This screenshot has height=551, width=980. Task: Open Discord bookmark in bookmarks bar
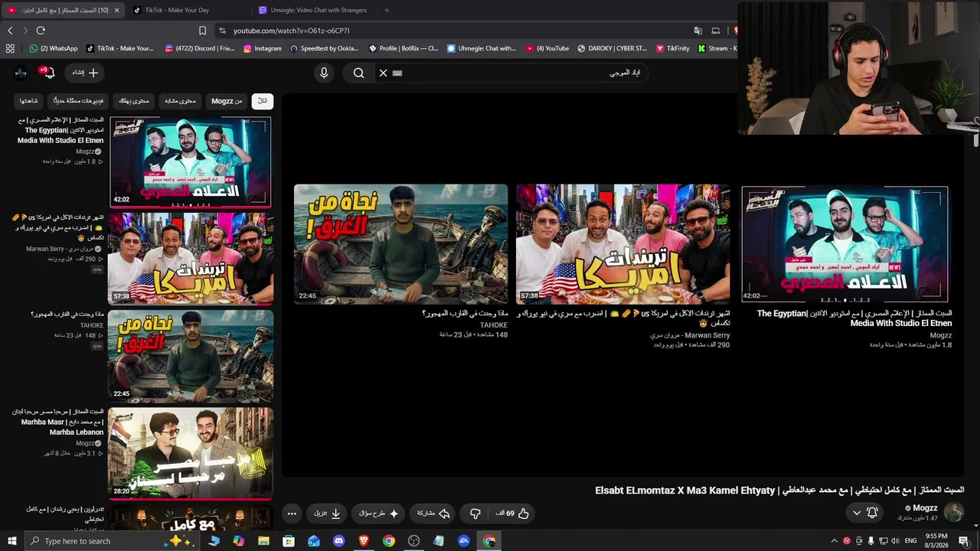pos(199,48)
